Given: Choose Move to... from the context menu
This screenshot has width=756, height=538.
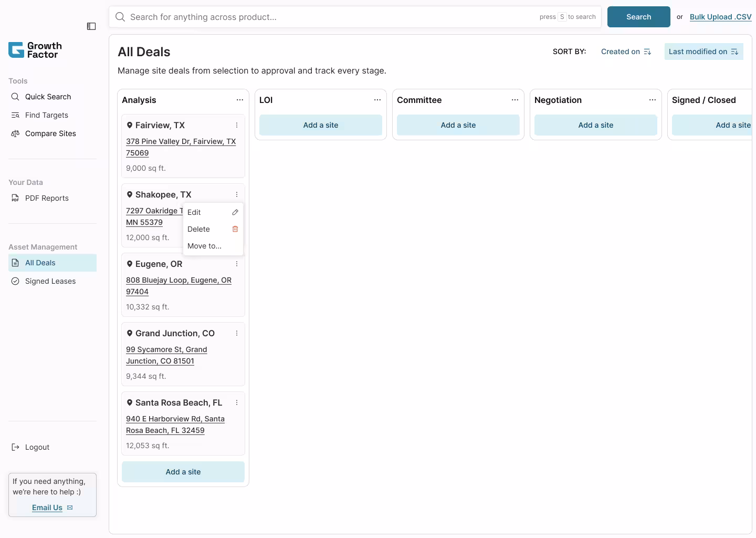Looking at the screenshot, I should click(x=205, y=246).
